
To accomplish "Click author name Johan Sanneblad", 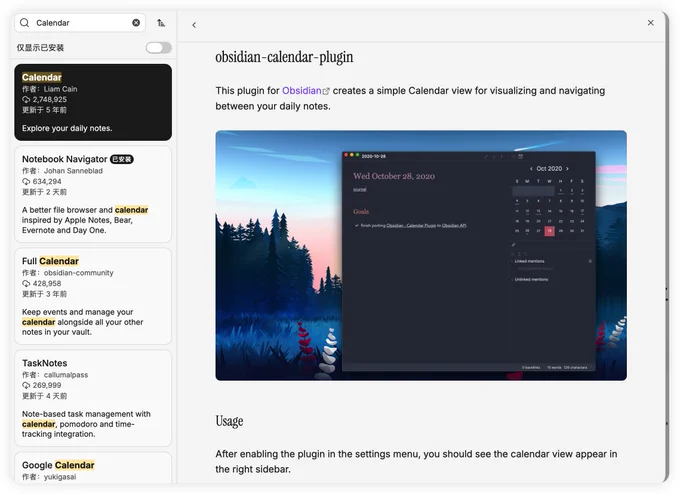I will click(x=73, y=171).
